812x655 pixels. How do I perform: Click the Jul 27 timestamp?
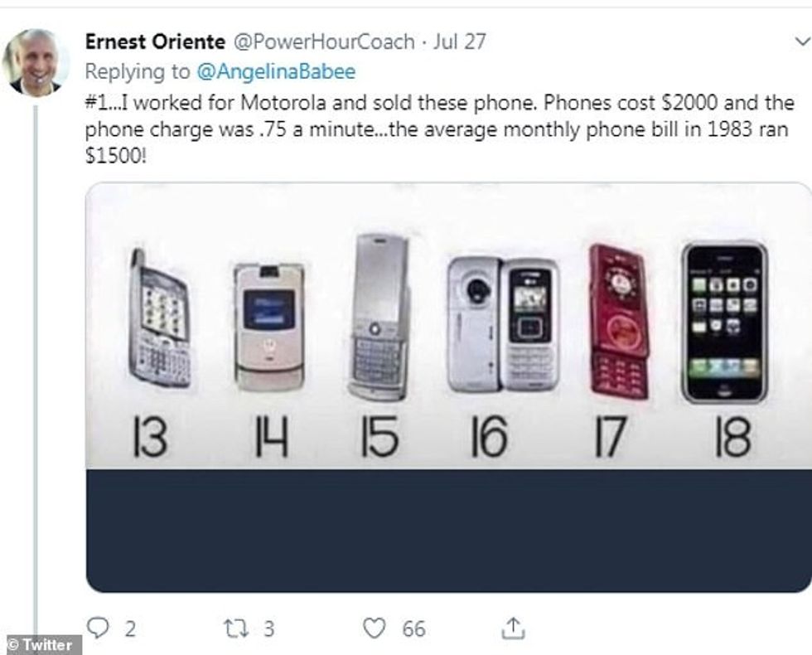point(459,42)
